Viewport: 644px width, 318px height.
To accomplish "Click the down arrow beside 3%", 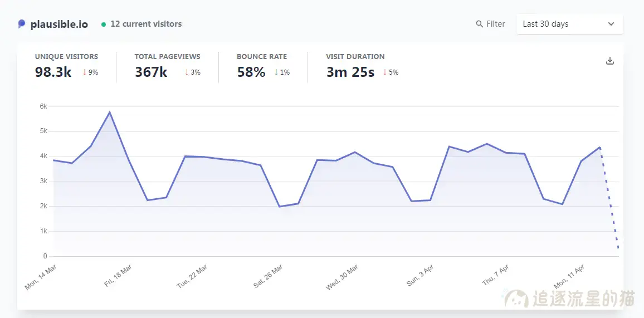I will coord(187,72).
